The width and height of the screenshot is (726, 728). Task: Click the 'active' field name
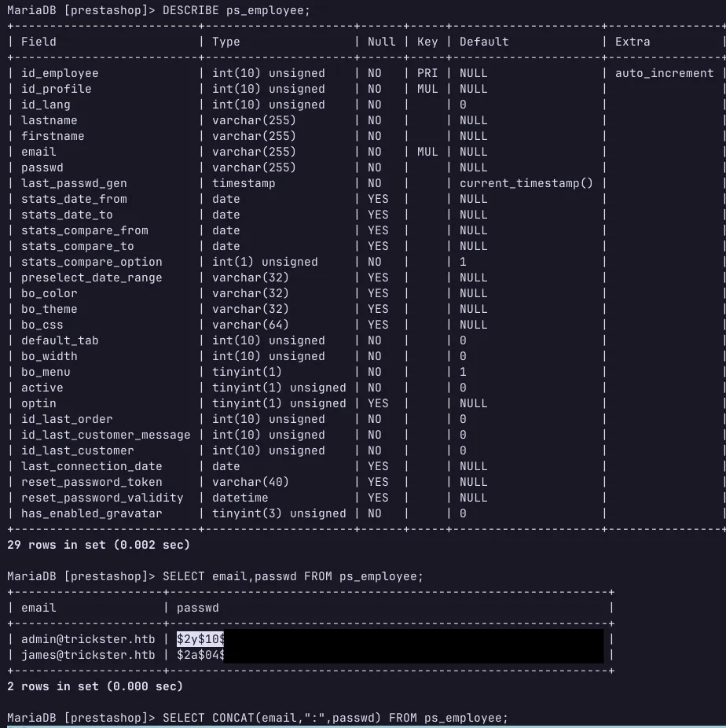click(x=42, y=388)
